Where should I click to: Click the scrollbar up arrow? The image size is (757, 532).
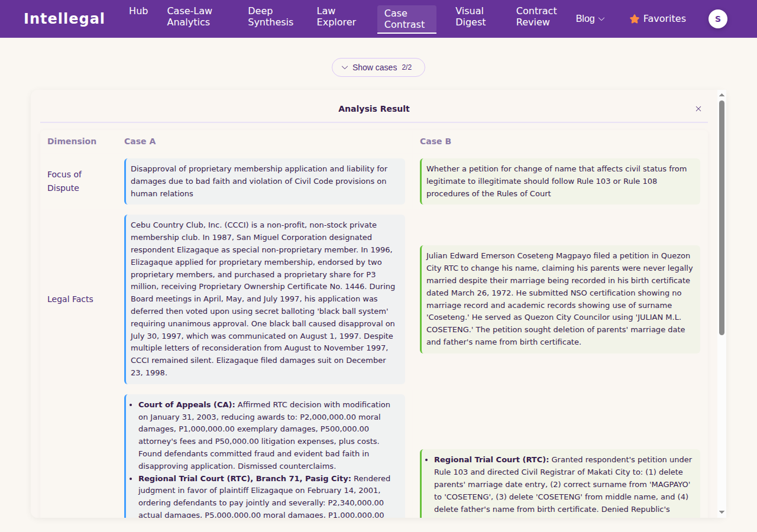point(722,95)
